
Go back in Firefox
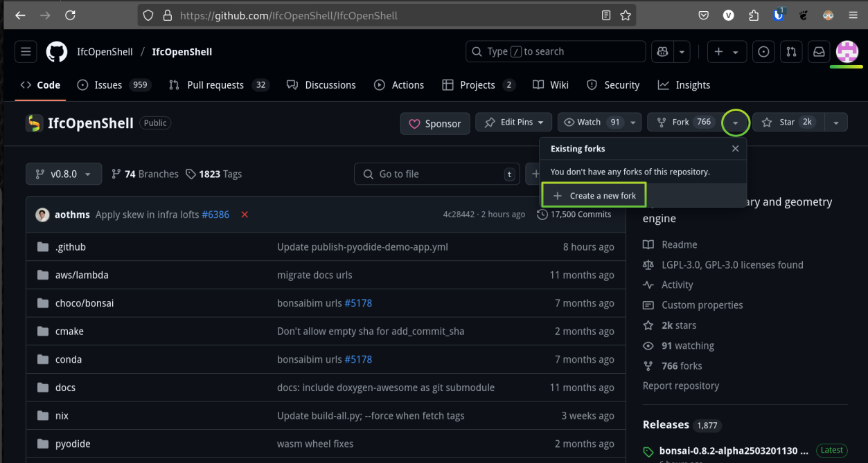coord(20,15)
